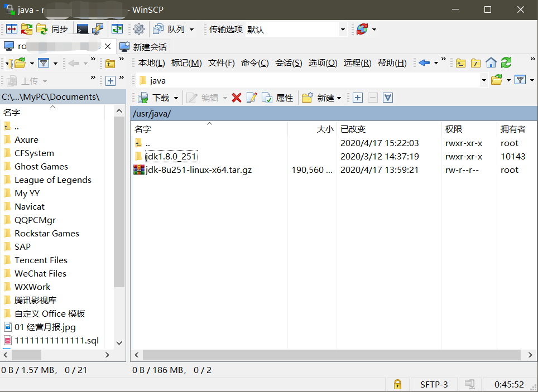Open the 本地(L) menu

pos(151,63)
